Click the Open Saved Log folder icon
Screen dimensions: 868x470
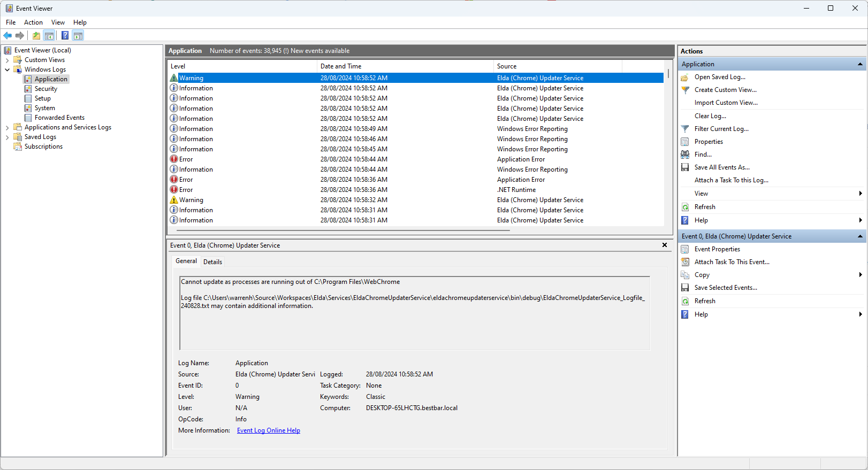(685, 78)
